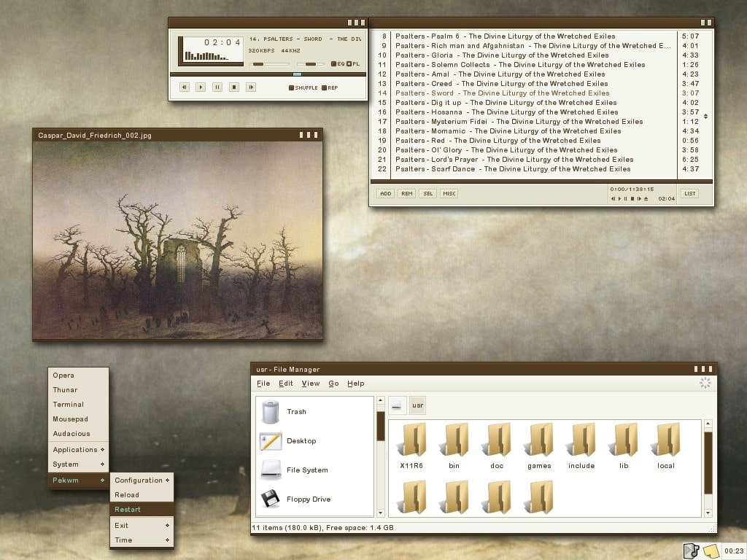Screen dimensions: 747x560
Task: Open the Help menu in File Manager
Action: (x=355, y=384)
